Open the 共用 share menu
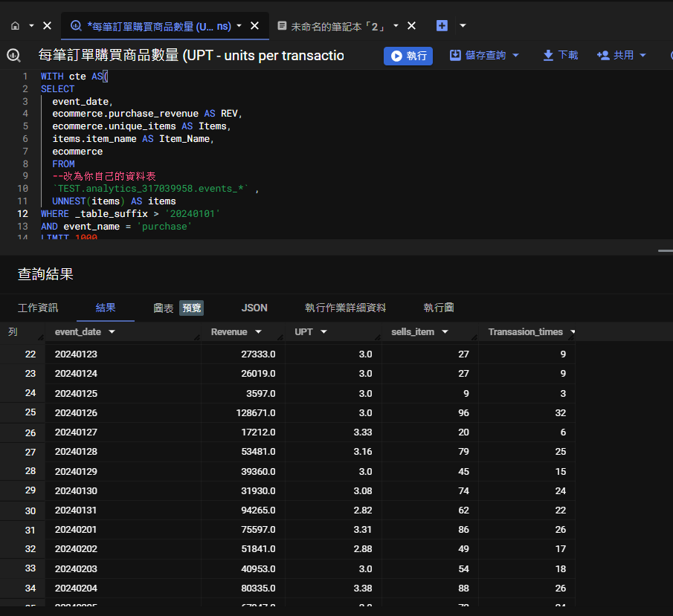This screenshot has width=673, height=616. click(x=622, y=56)
